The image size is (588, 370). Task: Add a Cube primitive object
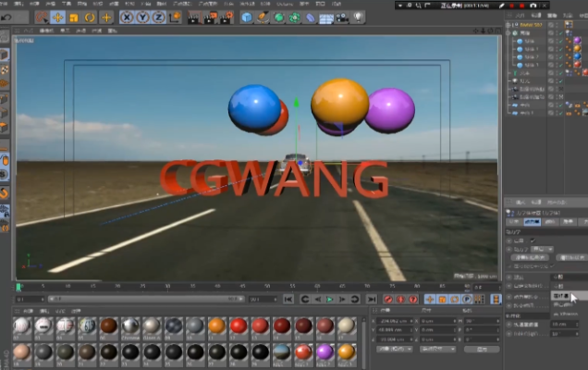click(247, 17)
